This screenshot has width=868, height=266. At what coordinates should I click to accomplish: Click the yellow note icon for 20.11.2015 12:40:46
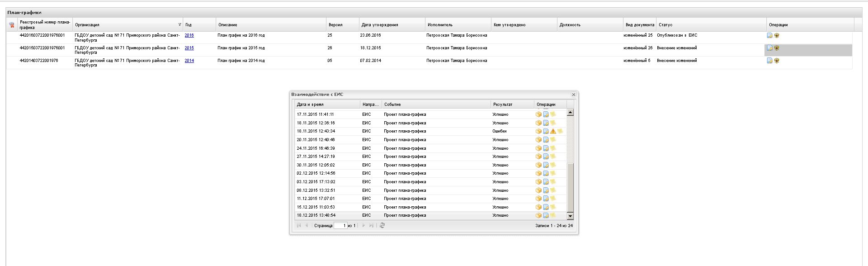point(553,140)
